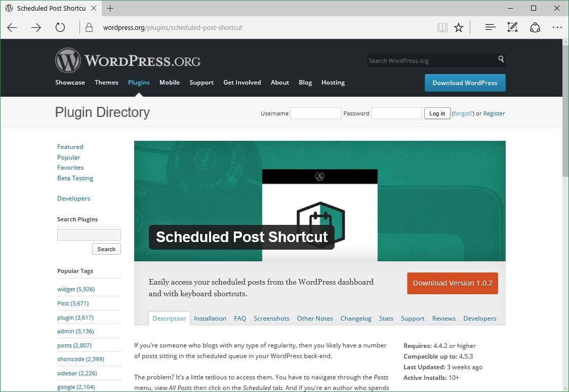Image resolution: width=569 pixels, height=392 pixels.
Task: Select the FAQ tab
Action: tap(240, 319)
